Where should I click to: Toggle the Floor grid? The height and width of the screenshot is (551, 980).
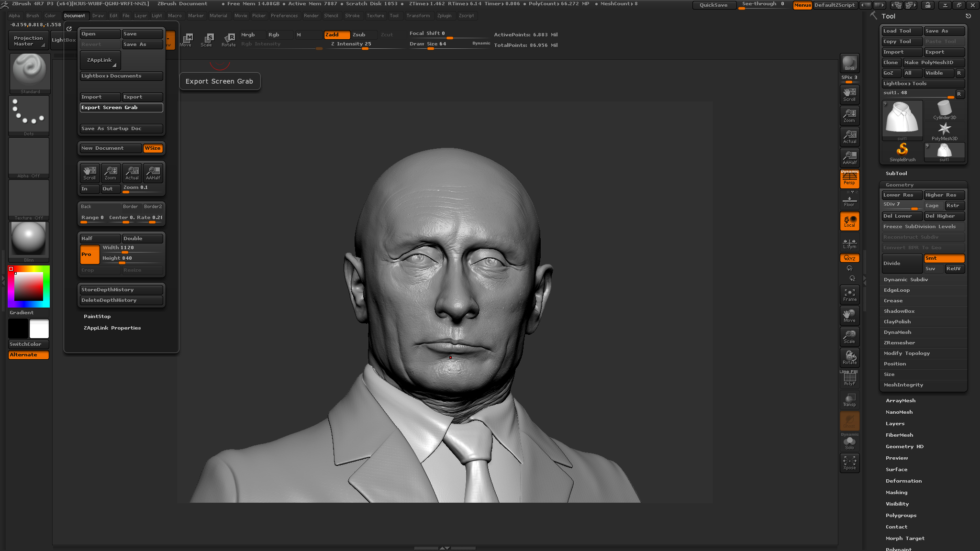pyautogui.click(x=849, y=200)
